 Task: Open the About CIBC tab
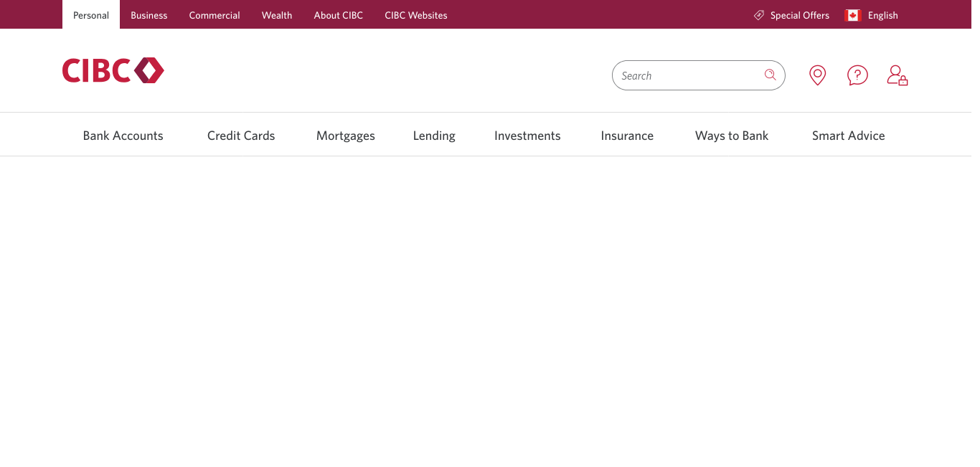(x=339, y=15)
